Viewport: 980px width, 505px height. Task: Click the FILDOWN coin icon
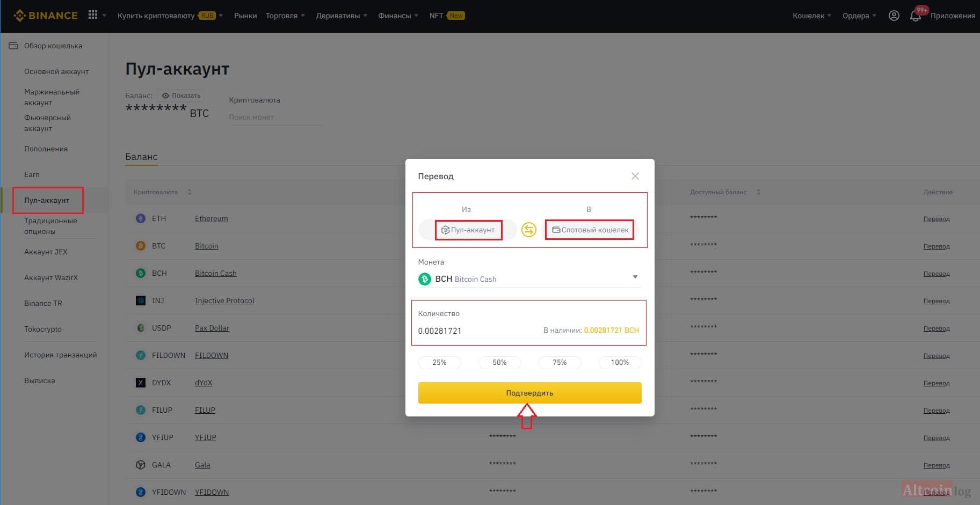(141, 355)
